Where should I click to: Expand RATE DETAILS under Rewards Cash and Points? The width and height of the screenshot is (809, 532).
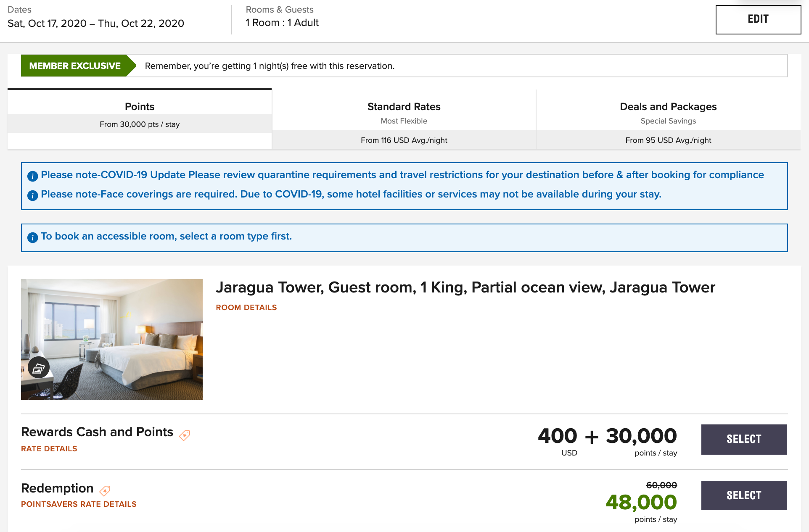pos(49,449)
